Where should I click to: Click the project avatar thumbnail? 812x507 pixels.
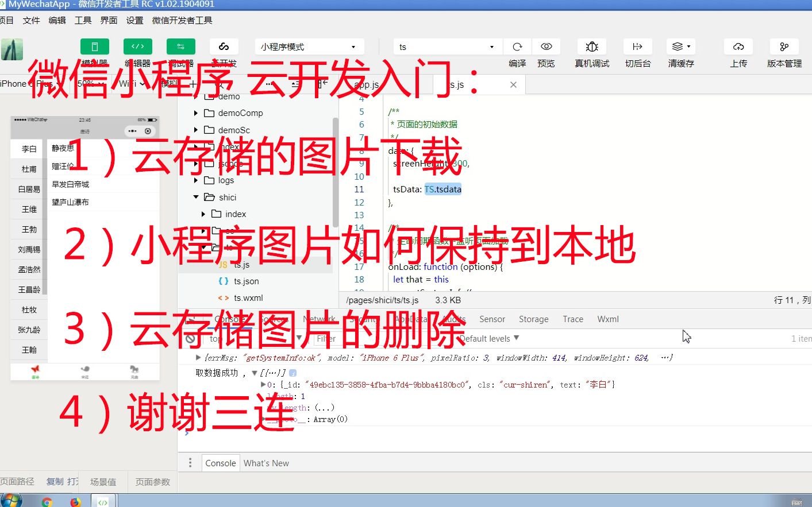pos(12,49)
